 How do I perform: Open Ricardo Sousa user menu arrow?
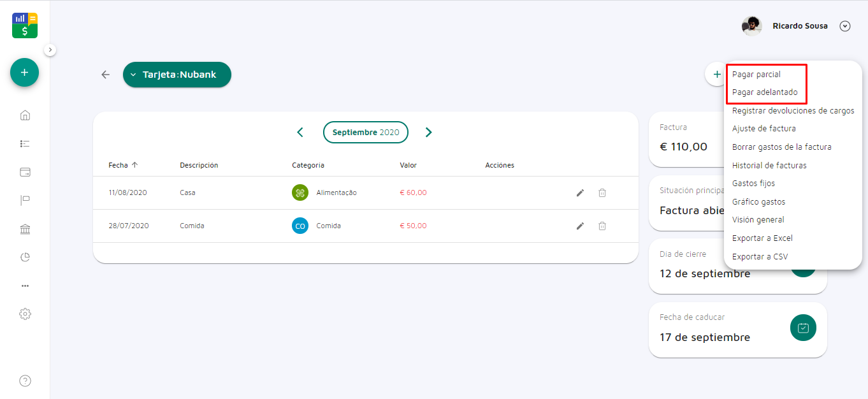(845, 26)
